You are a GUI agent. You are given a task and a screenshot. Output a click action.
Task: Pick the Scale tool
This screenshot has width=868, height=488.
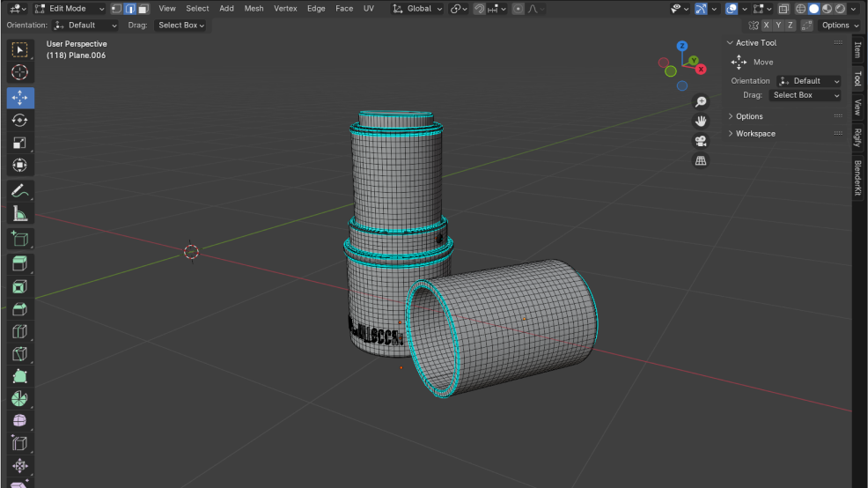click(x=19, y=143)
